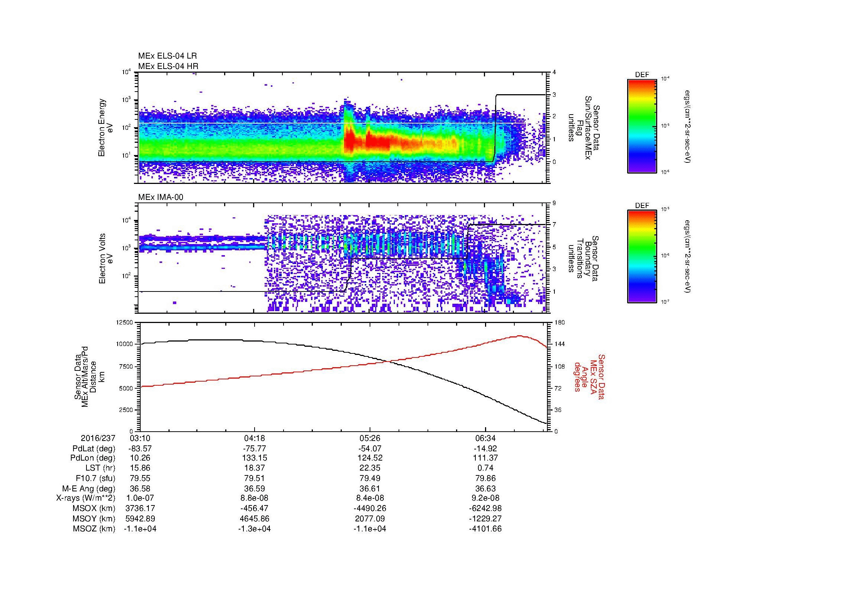Click the X-rays value 9.2e-08

click(485, 498)
